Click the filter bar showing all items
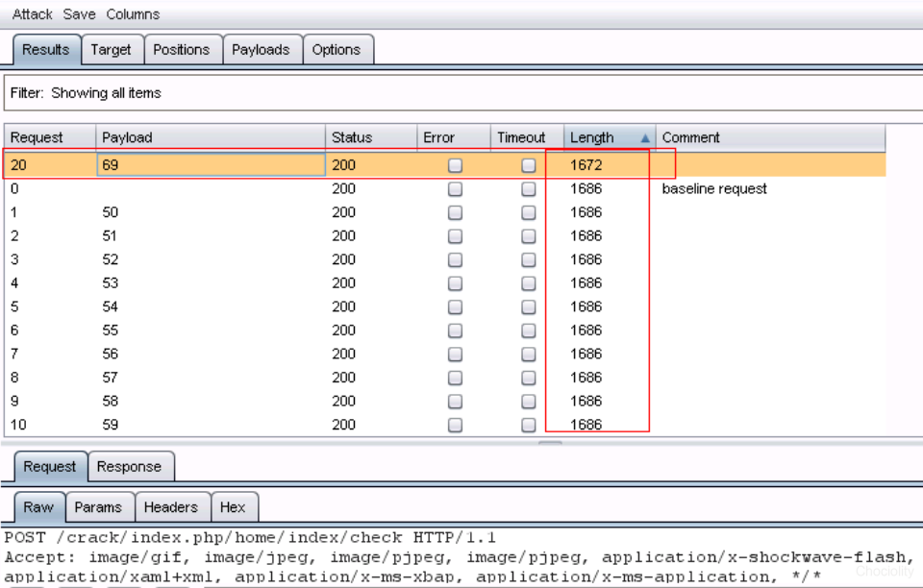This screenshot has height=588, width=923. (x=462, y=93)
